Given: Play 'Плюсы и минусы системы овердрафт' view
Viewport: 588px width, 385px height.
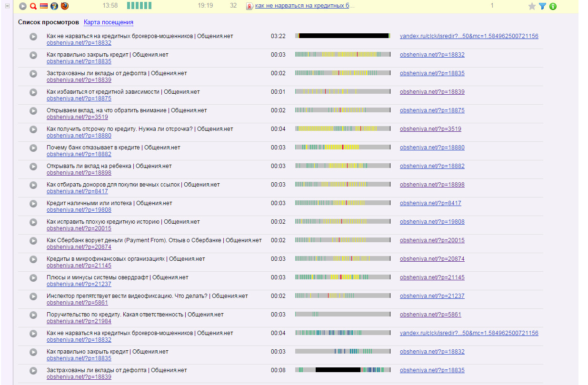Looking at the screenshot, I should click(33, 277).
